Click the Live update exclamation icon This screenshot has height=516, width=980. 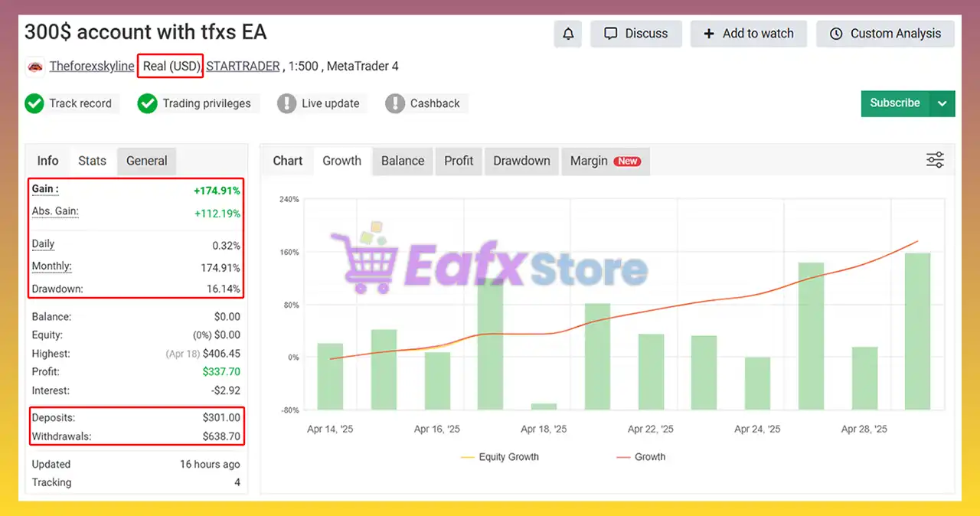pos(289,103)
